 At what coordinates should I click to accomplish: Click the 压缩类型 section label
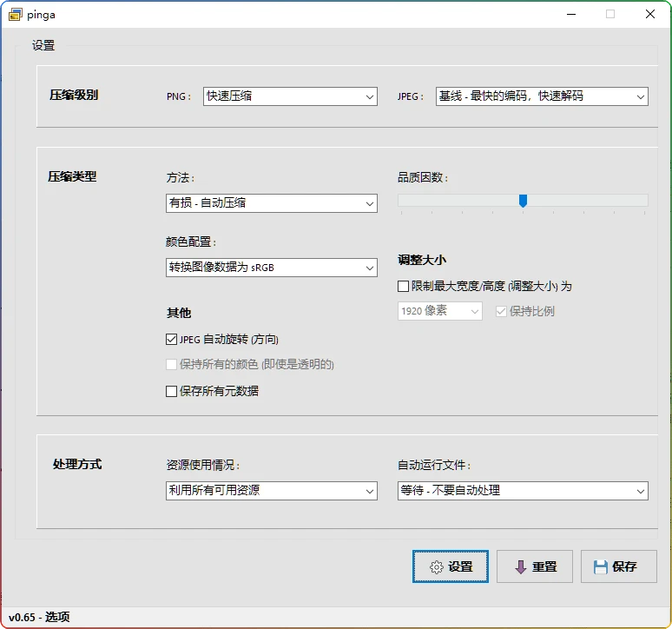coord(72,176)
